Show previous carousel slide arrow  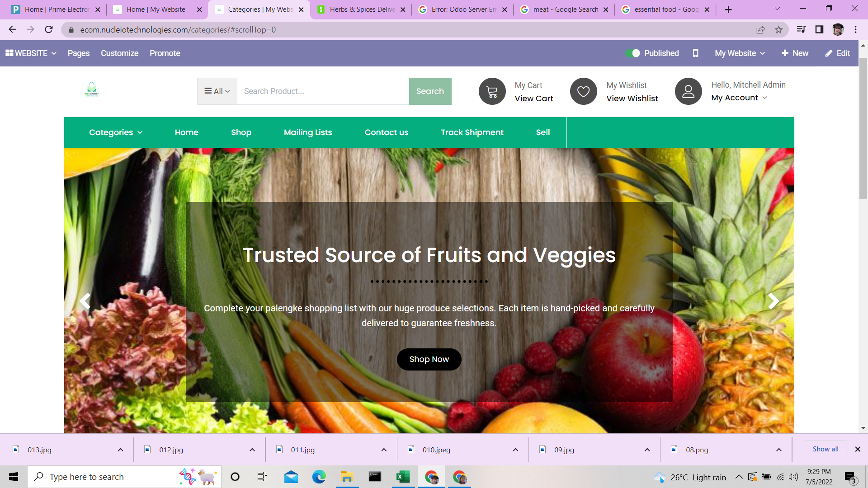(x=85, y=301)
